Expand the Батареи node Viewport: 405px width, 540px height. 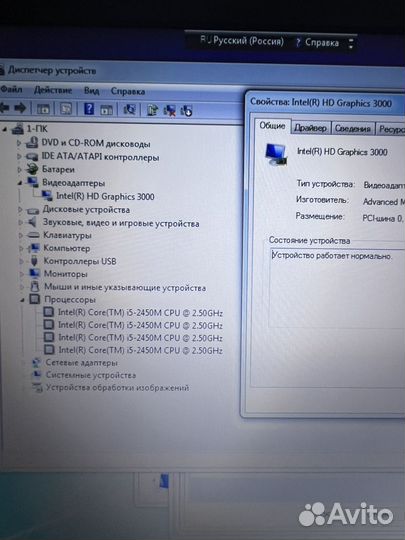pyautogui.click(x=20, y=169)
